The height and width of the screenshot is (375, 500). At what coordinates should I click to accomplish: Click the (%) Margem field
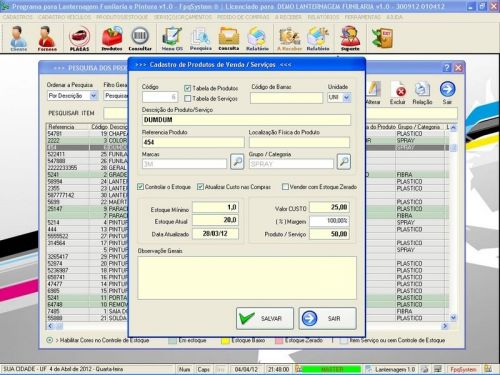329,221
